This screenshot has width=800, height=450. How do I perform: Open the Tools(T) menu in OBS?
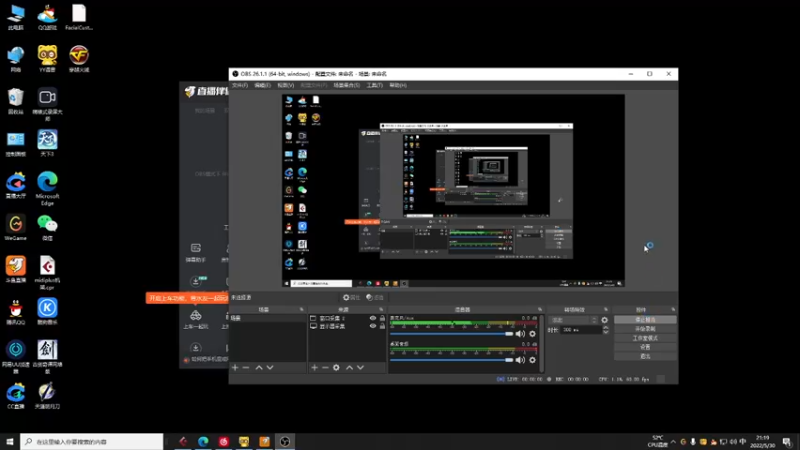[374, 85]
